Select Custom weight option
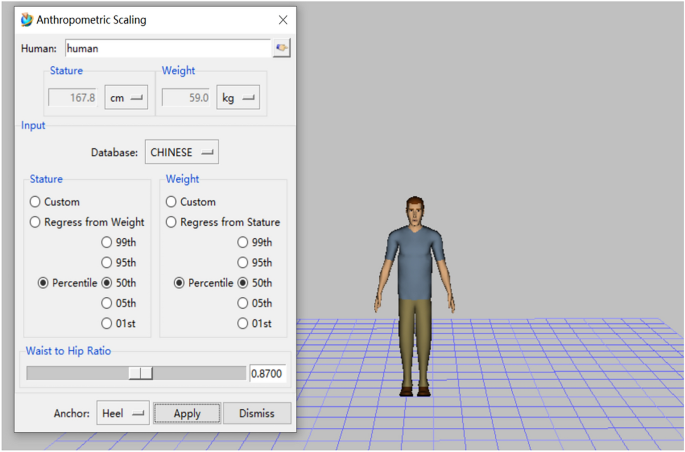The height and width of the screenshot is (452, 685). click(x=171, y=202)
